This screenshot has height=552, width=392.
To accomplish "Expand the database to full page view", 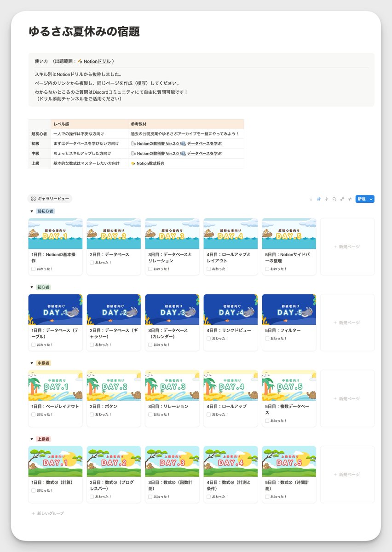I will pos(341,199).
